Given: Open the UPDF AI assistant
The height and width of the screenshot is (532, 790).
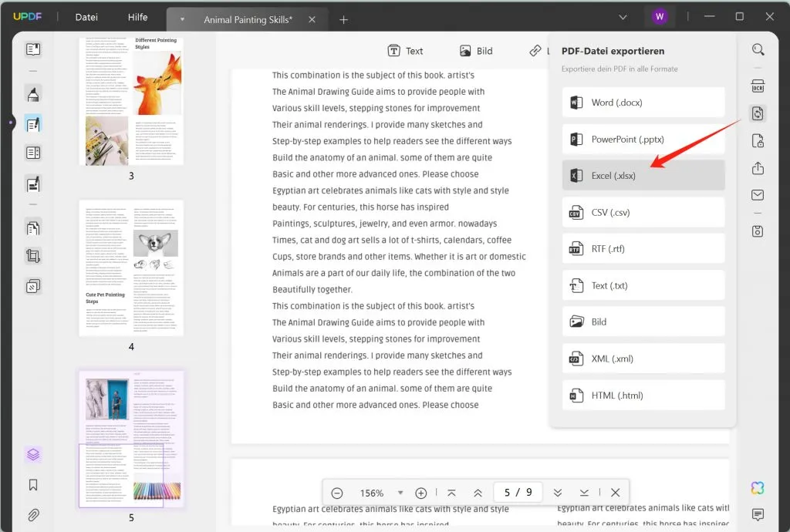Looking at the screenshot, I should click(x=757, y=487).
